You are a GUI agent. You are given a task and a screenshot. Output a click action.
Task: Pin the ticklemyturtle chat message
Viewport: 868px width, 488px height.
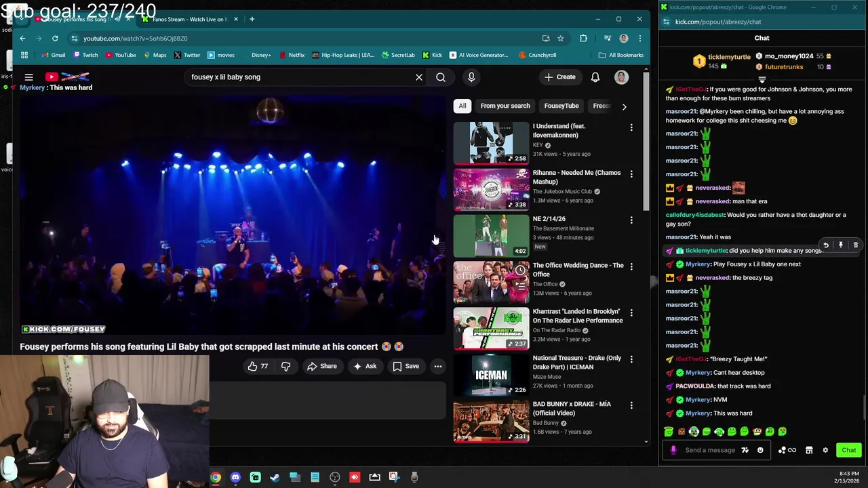(841, 245)
